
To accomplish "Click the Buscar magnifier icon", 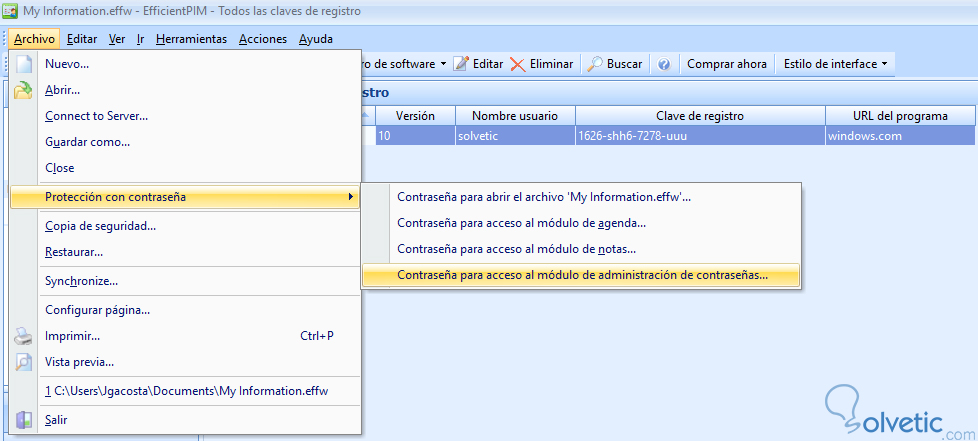I will pyautogui.click(x=594, y=64).
